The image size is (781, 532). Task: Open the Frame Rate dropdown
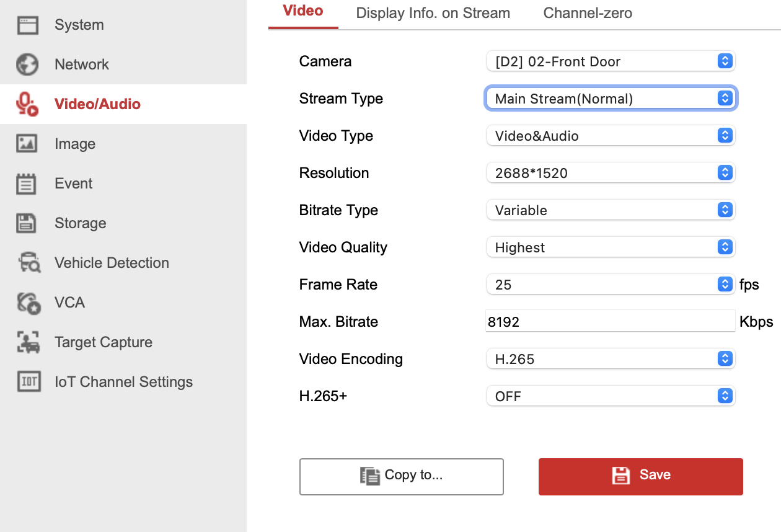tap(610, 285)
